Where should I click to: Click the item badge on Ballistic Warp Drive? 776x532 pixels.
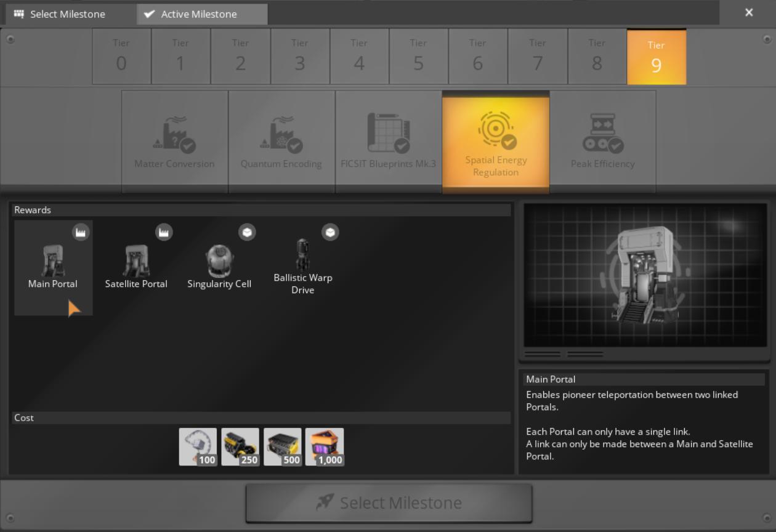tap(331, 232)
